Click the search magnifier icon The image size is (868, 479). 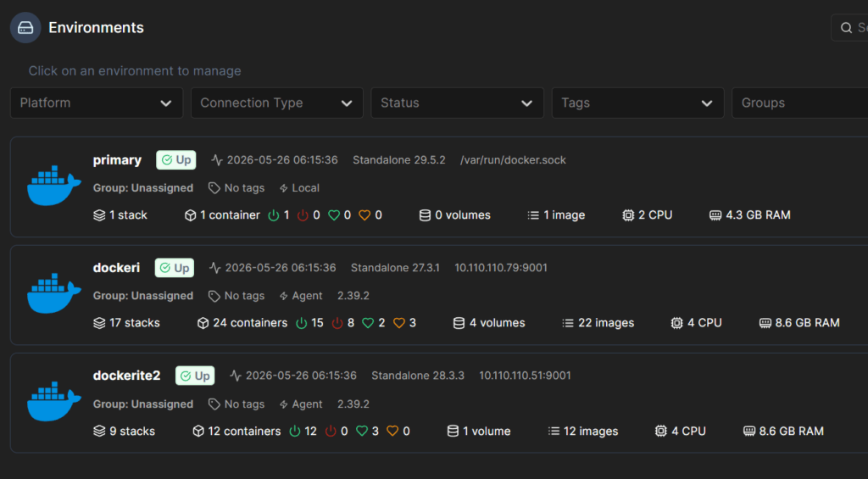[846, 28]
